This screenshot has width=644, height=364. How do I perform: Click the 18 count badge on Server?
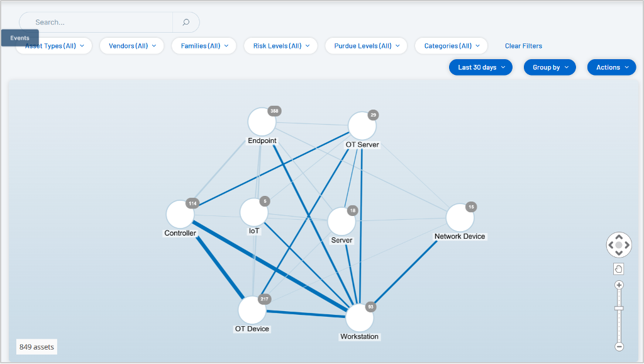pos(352,210)
